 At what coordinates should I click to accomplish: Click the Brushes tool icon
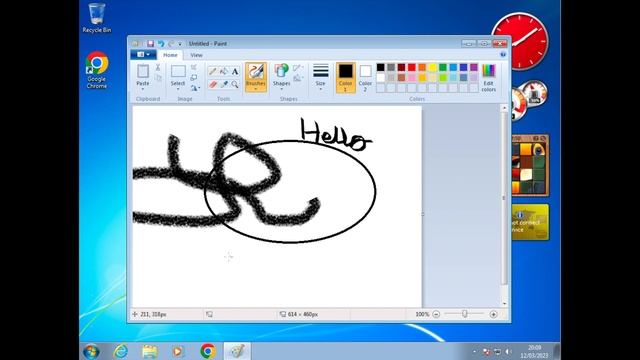tap(256, 71)
